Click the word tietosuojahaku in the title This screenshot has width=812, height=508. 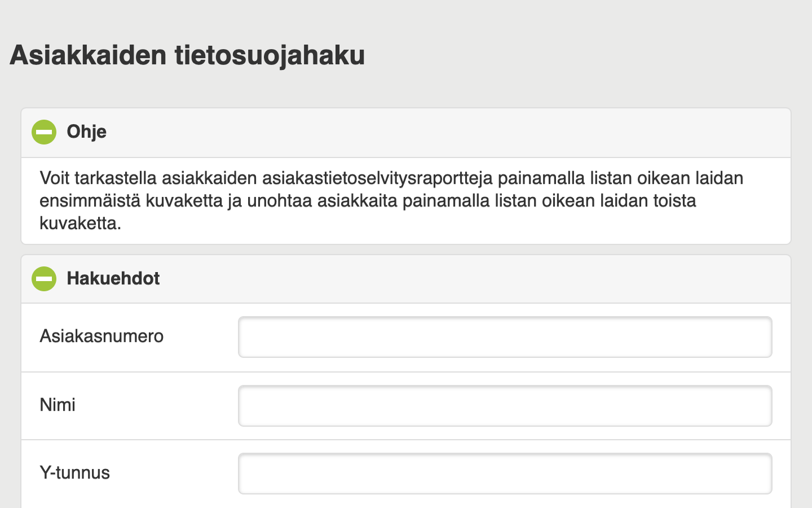tap(270, 55)
